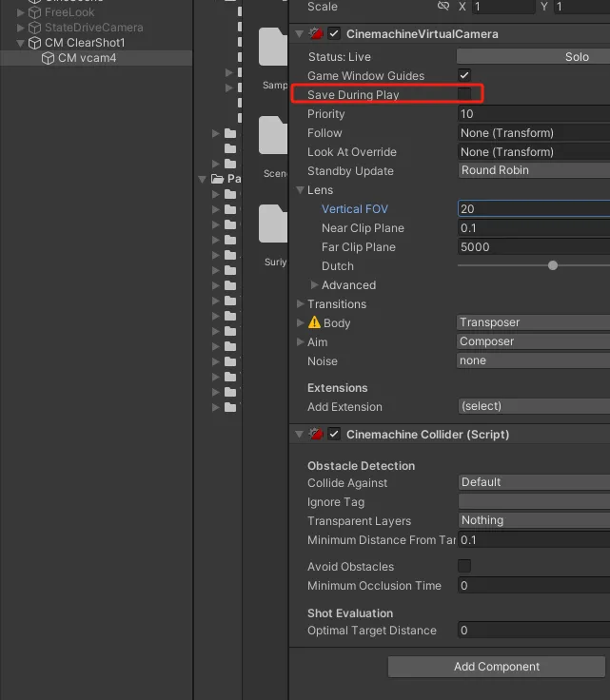The image size is (610, 700).
Task: Click the Scale X value field
Action: [x=503, y=7]
